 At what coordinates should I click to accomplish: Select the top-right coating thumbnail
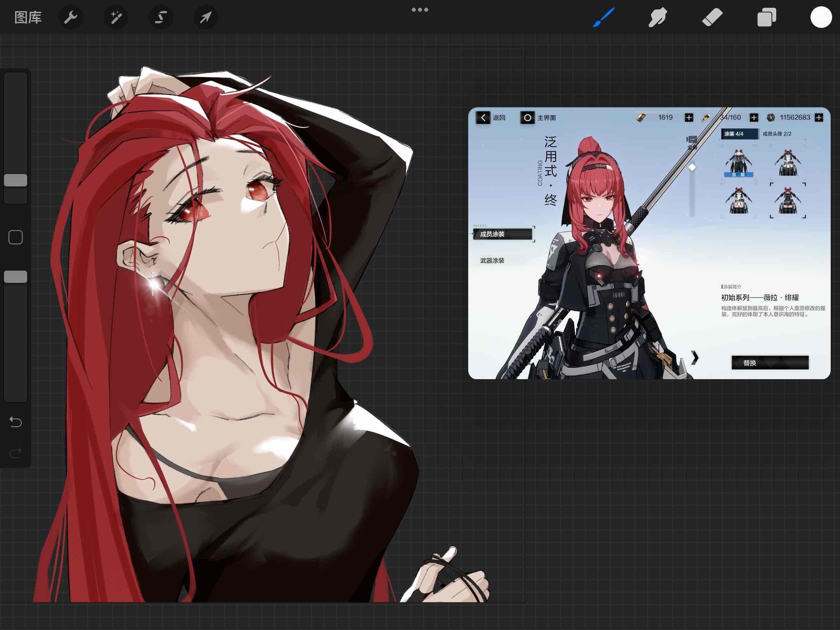(787, 163)
